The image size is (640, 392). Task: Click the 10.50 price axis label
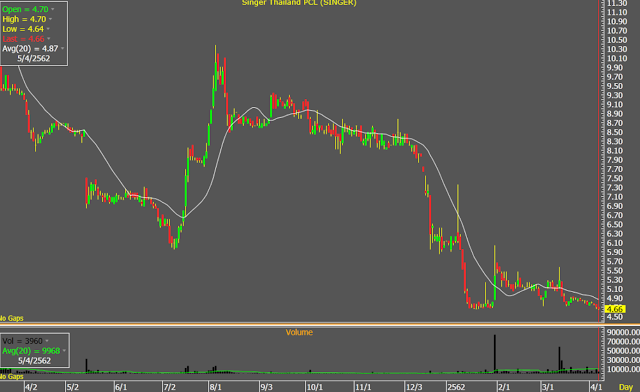(x=617, y=40)
